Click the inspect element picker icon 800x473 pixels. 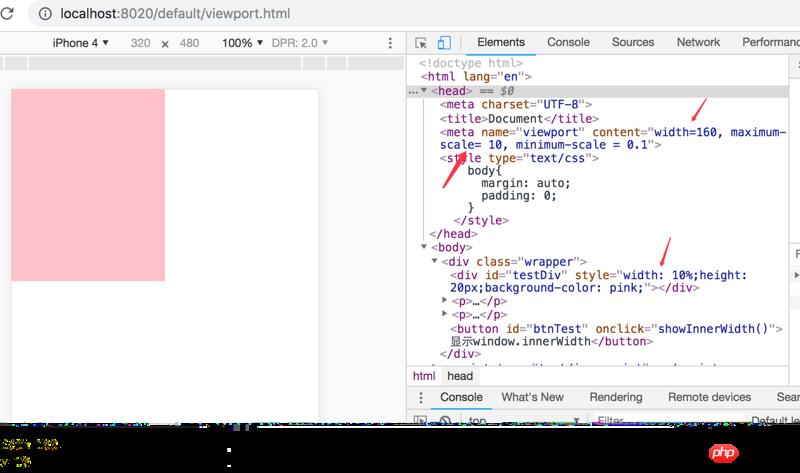click(x=422, y=43)
